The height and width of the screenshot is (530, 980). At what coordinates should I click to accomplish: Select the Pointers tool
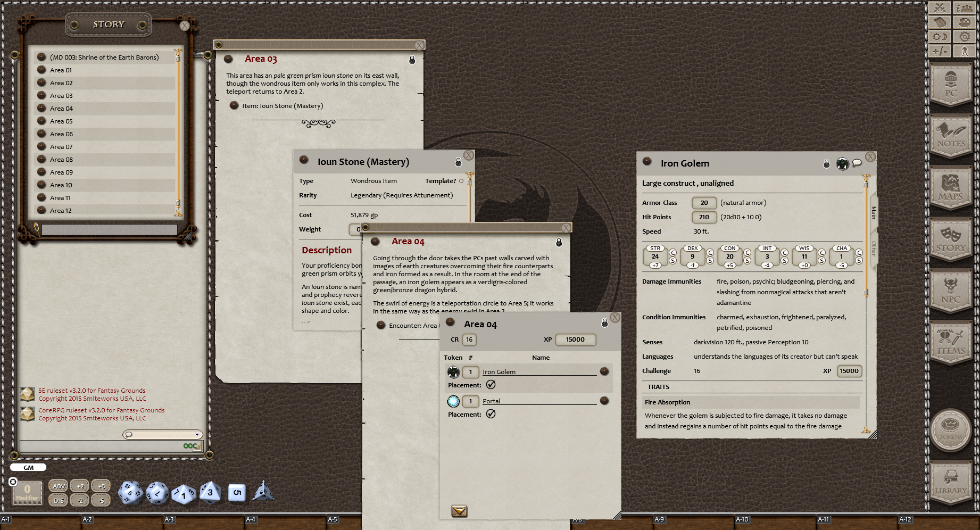(x=964, y=51)
